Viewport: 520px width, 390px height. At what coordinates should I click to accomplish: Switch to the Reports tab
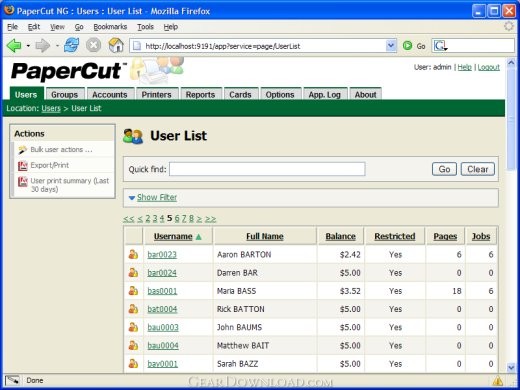pos(200,94)
